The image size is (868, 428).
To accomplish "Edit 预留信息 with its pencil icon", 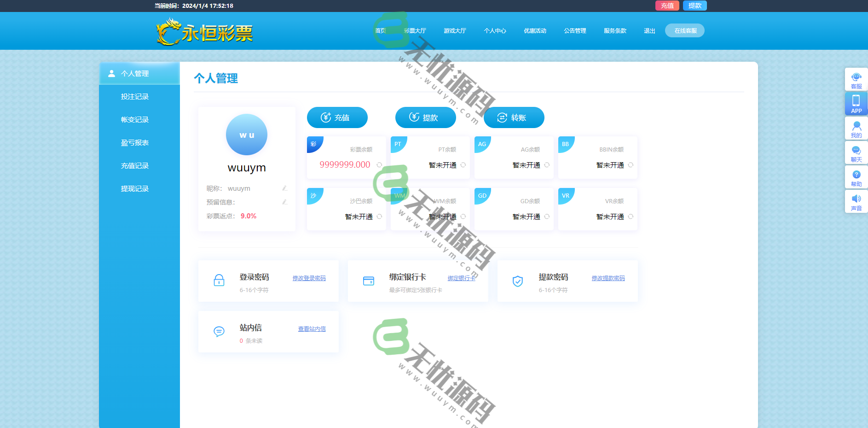I will (x=285, y=202).
